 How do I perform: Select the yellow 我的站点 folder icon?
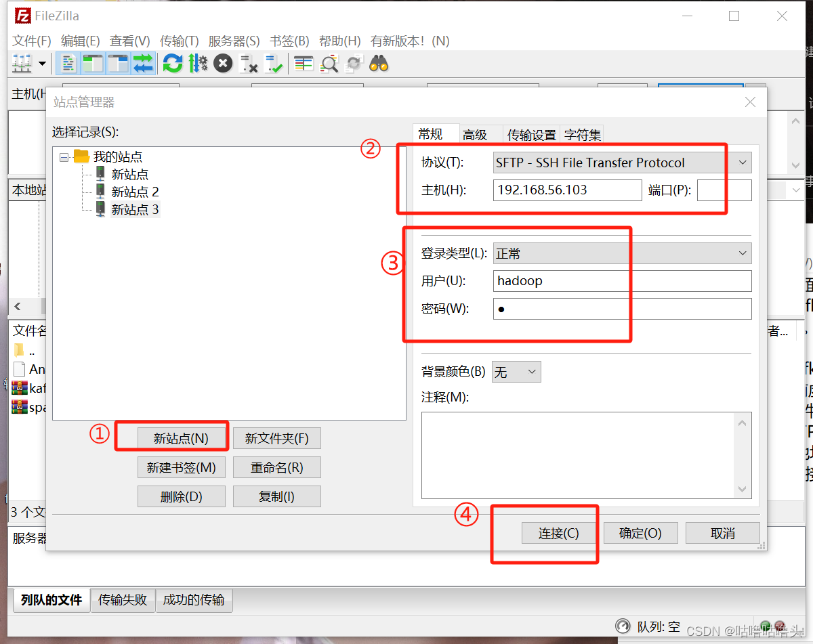point(82,156)
